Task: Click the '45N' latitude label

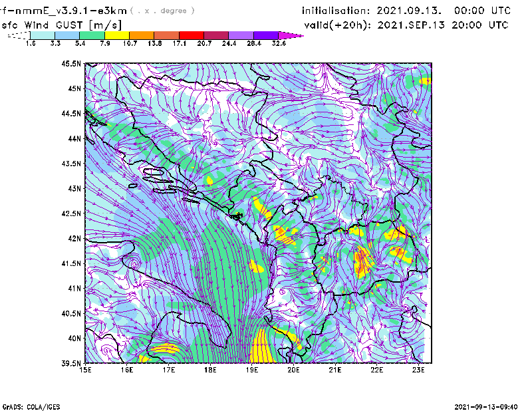Action: [74, 88]
